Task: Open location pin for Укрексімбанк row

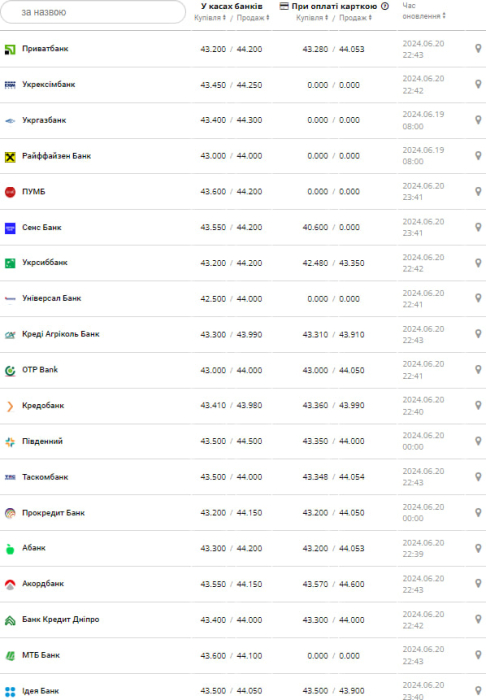Action: tap(478, 84)
